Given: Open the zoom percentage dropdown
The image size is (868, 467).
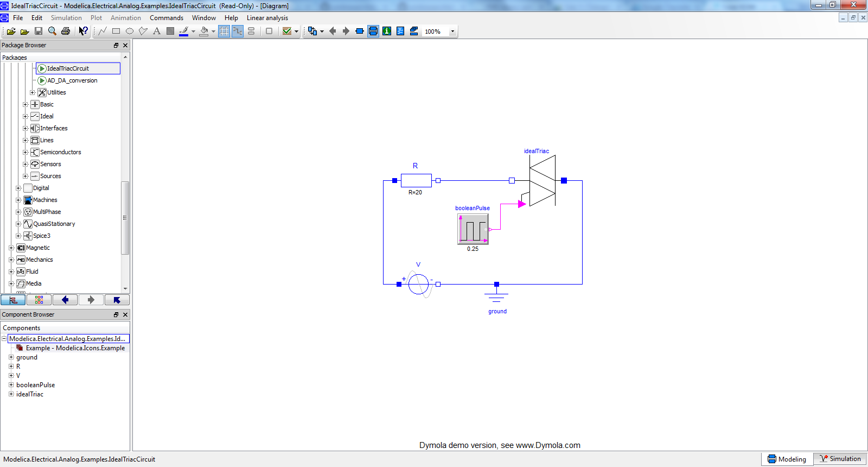Looking at the screenshot, I should coord(452,31).
